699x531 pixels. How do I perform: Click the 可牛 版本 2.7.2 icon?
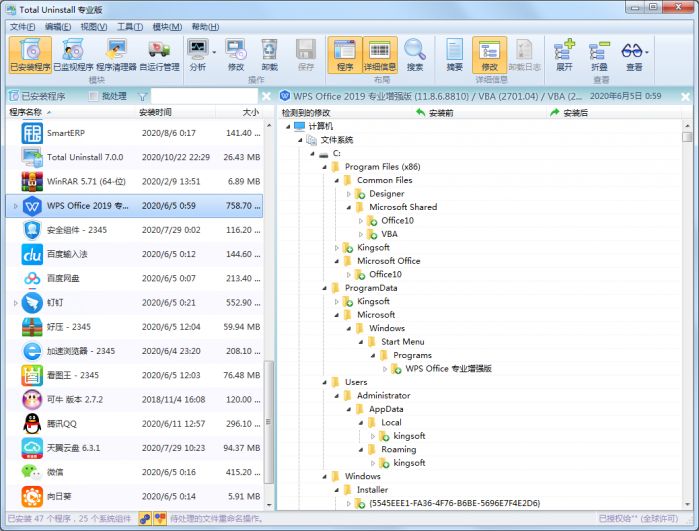tap(32, 399)
